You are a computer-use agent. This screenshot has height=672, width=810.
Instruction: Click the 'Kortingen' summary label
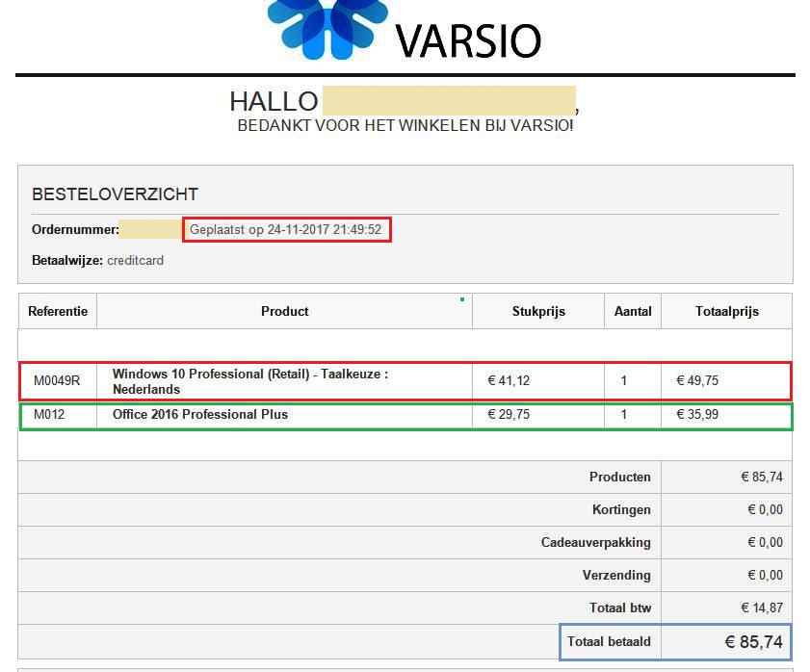click(x=621, y=510)
